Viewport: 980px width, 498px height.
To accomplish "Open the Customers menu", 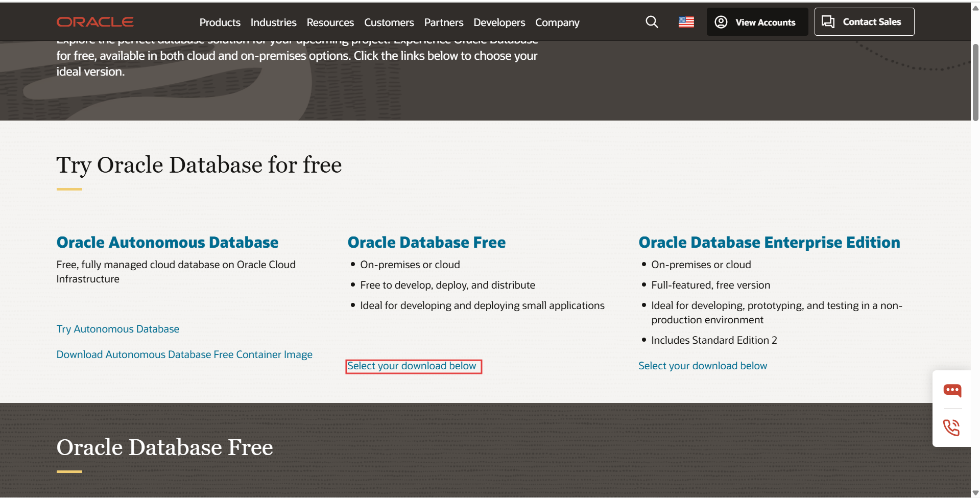I will click(x=389, y=22).
